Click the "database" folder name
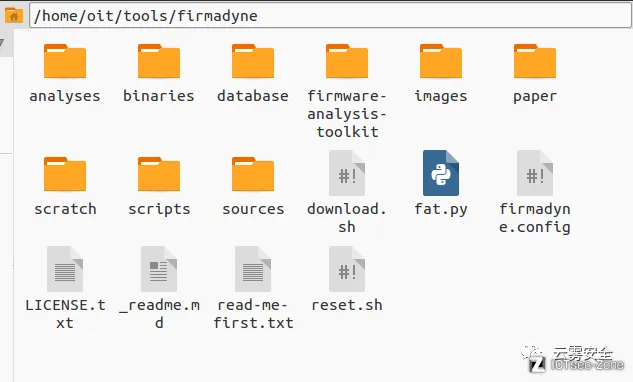The height and width of the screenshot is (382, 633). click(253, 96)
